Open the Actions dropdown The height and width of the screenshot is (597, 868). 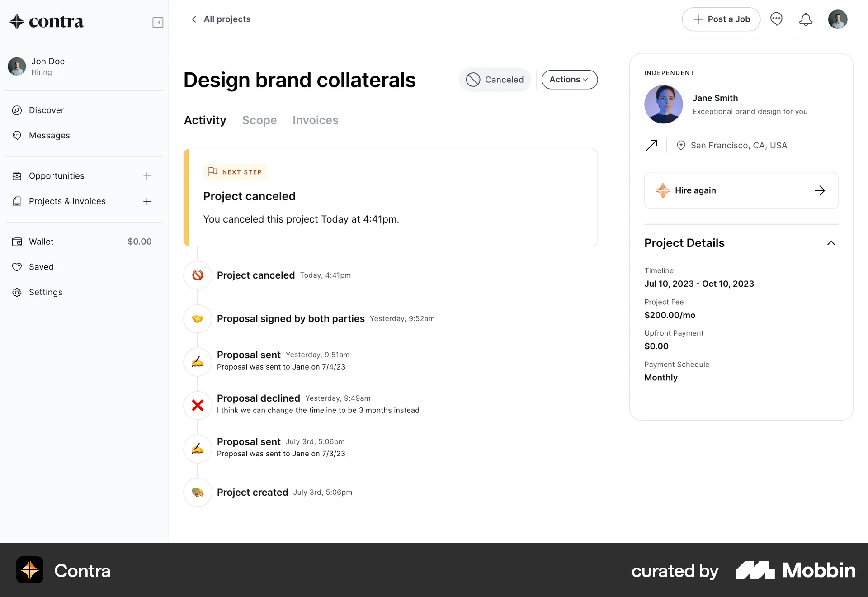point(569,79)
